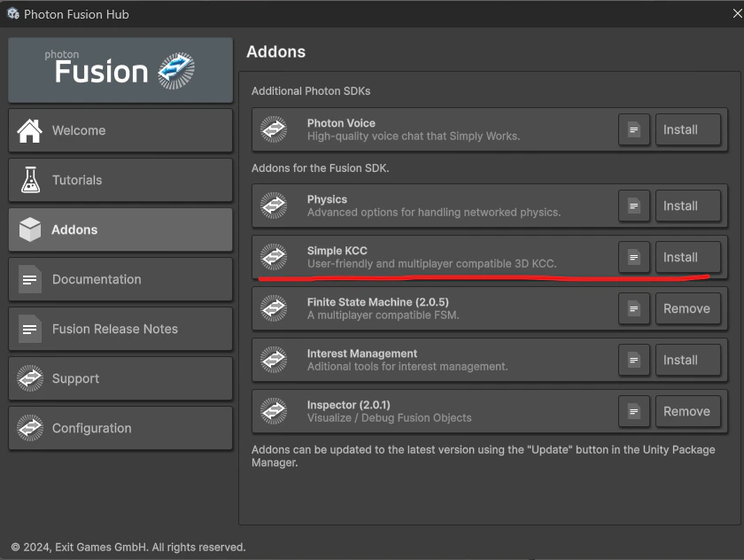Viewport: 744px width, 560px height.
Task: Remove the Finite State Machine addon
Action: click(x=688, y=308)
